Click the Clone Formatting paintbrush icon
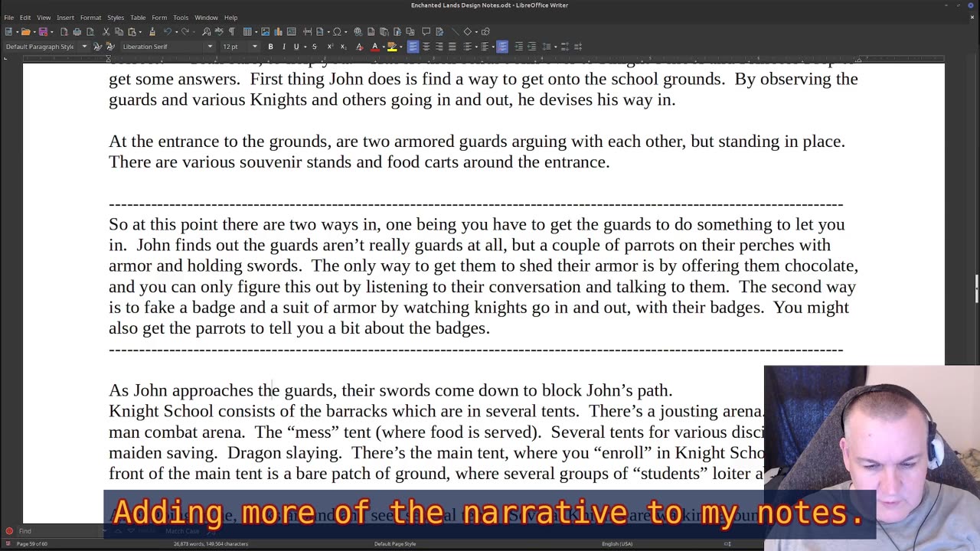Viewport: 980px width, 551px height. click(x=152, y=31)
